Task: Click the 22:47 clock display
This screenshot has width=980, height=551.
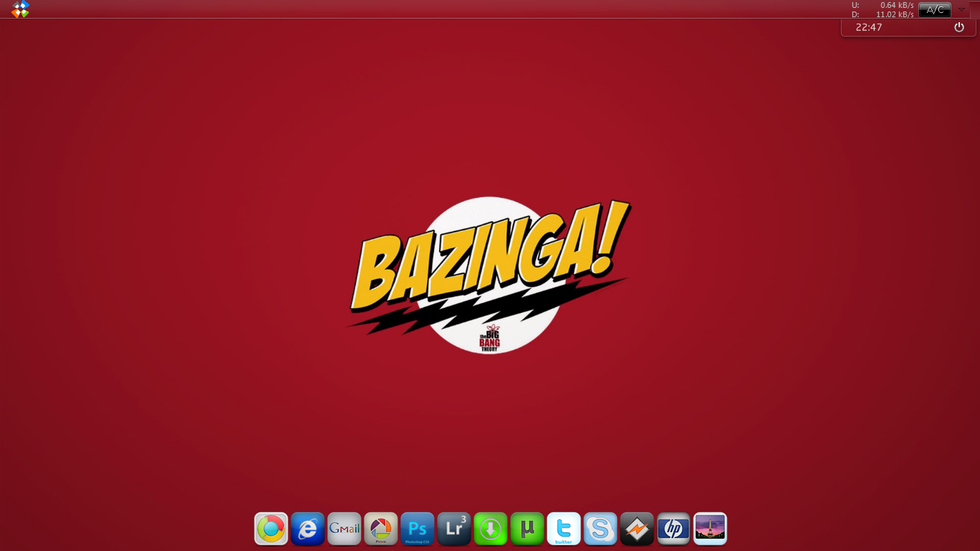Action: point(869,27)
